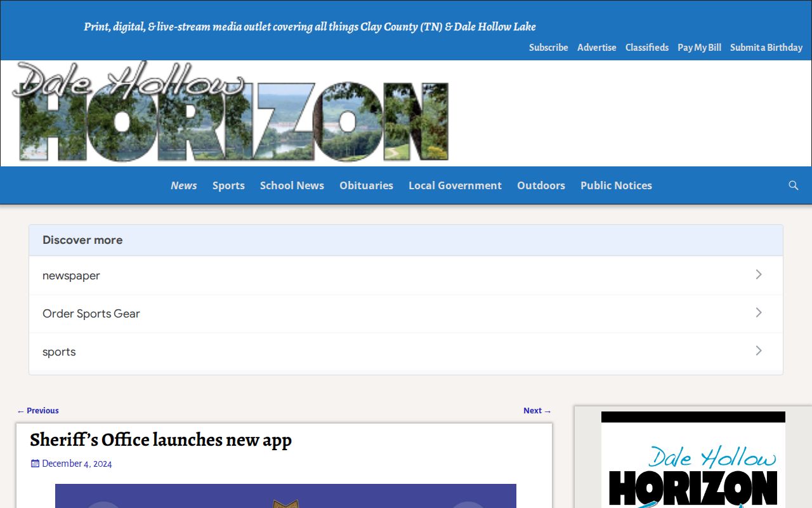
Task: Go to the Next article
Action: [537, 411]
